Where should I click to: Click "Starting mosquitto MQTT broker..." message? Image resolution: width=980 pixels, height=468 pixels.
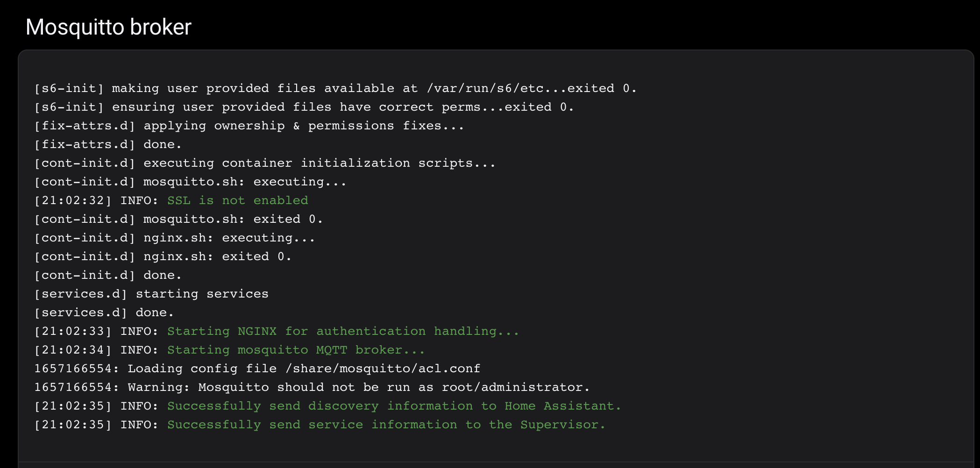coord(296,350)
